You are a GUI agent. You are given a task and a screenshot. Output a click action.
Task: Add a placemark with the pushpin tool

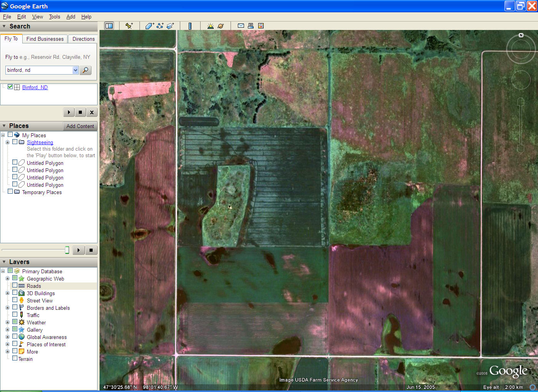(129, 26)
